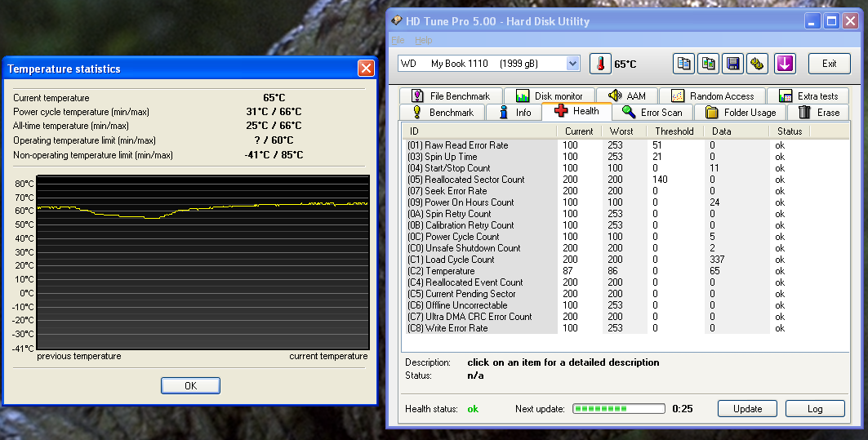Click the All-time temperature value 25°C / 66°C

pyautogui.click(x=274, y=126)
